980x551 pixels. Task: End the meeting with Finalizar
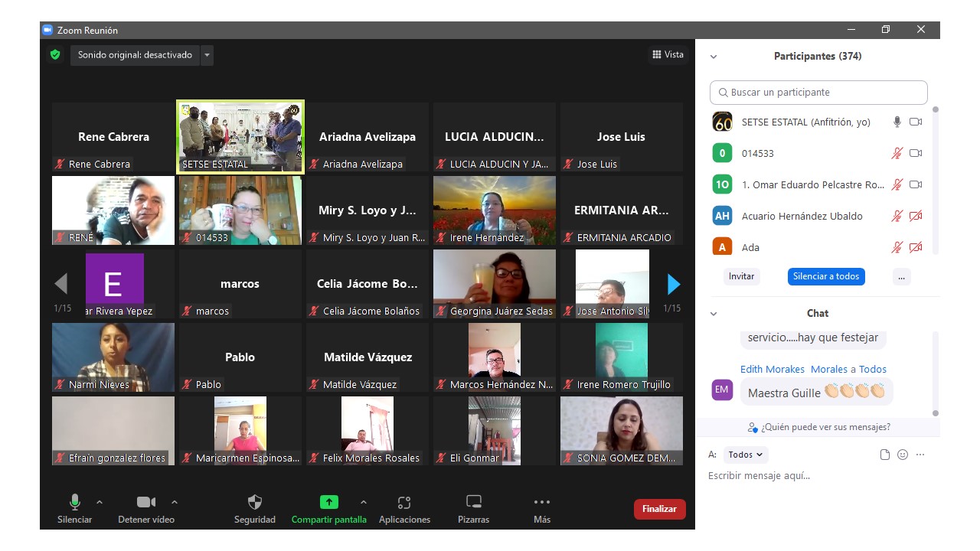click(659, 509)
